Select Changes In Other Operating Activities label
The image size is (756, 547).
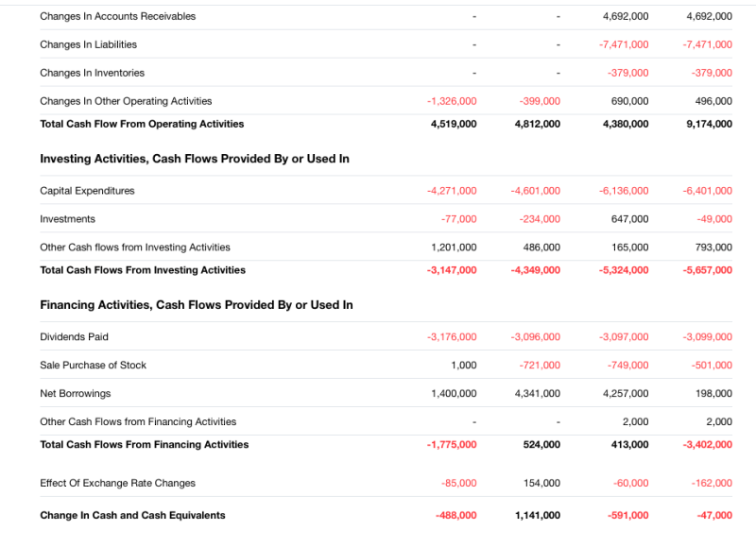click(x=126, y=101)
